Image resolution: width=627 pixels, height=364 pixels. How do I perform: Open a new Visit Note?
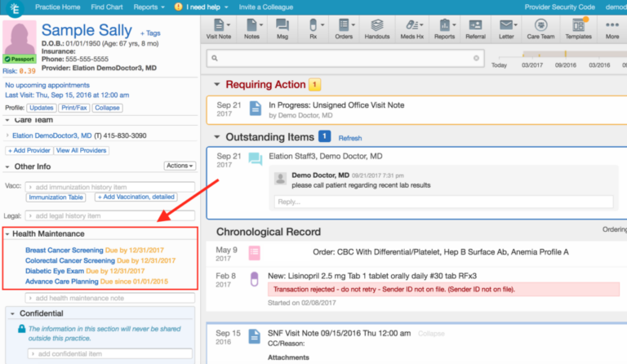[x=218, y=29]
